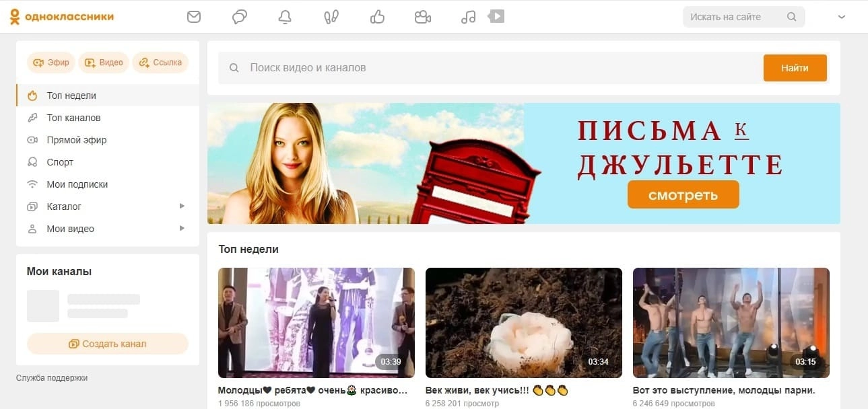Open video camera icon in header

point(423,17)
